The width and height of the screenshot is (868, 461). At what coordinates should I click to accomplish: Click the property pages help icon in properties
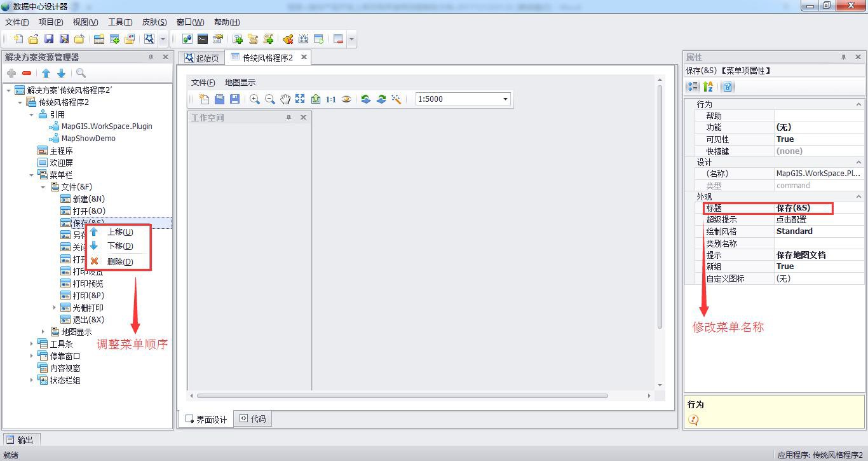(728, 86)
